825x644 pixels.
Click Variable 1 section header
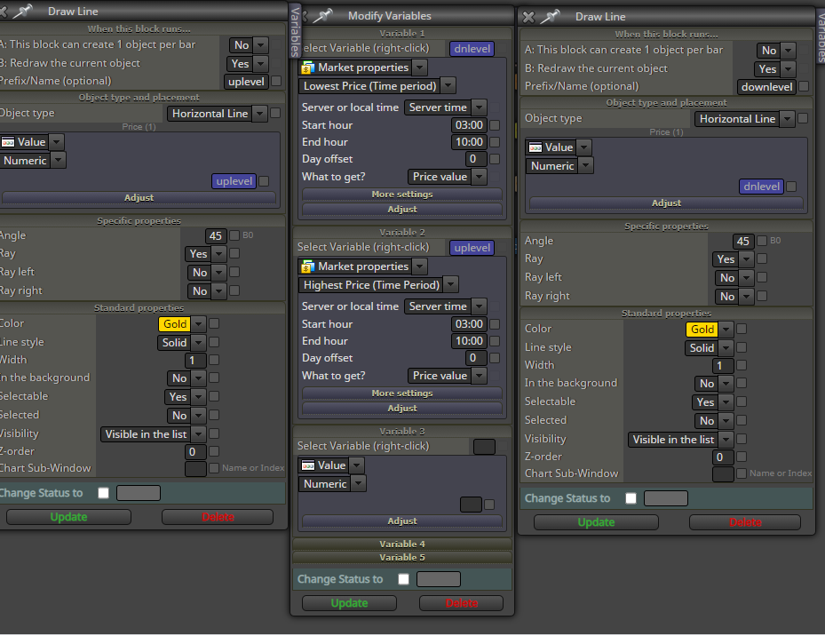click(402, 33)
